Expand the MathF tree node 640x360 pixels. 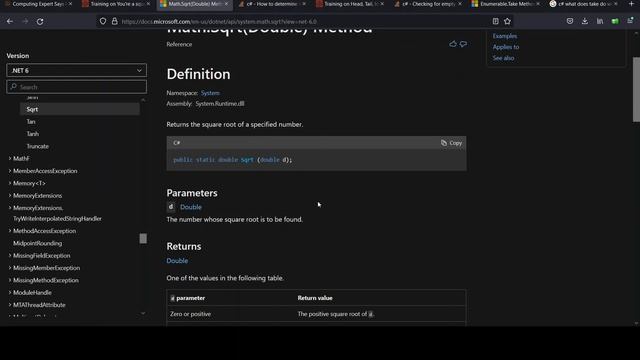[10, 158]
